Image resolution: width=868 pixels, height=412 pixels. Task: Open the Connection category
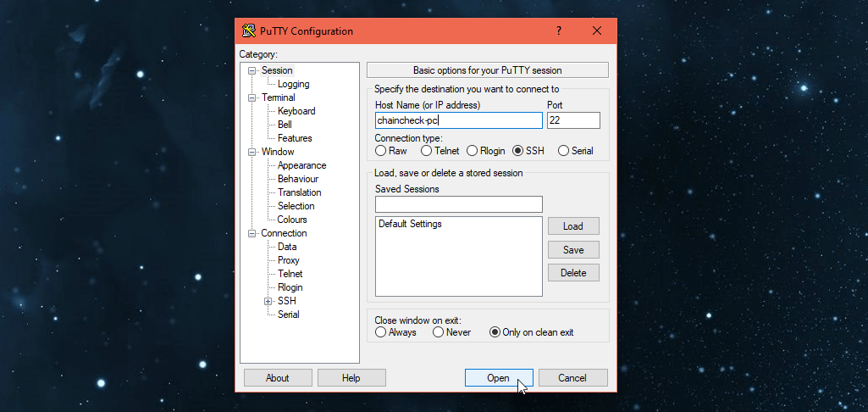[284, 233]
